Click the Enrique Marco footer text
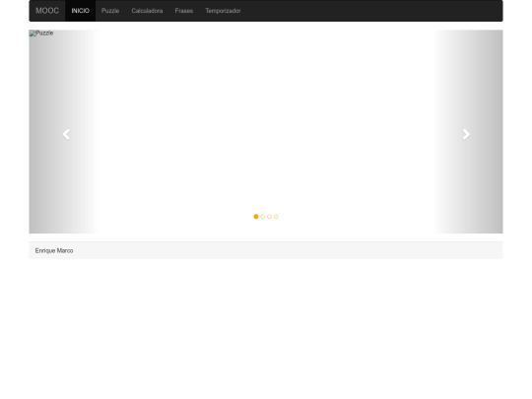 (54, 251)
